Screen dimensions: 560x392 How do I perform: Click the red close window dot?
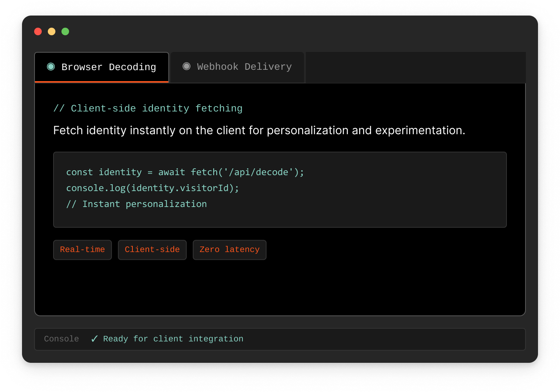(x=38, y=31)
